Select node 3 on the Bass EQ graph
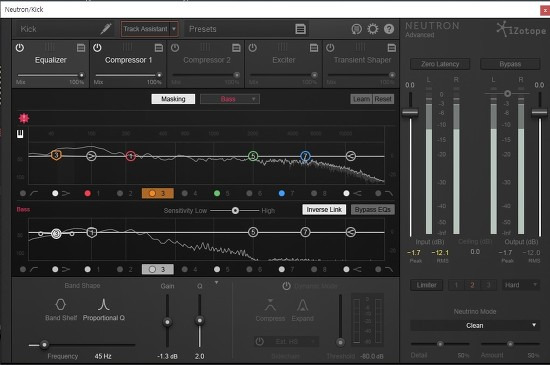This screenshot has width=550, height=365. (56, 233)
